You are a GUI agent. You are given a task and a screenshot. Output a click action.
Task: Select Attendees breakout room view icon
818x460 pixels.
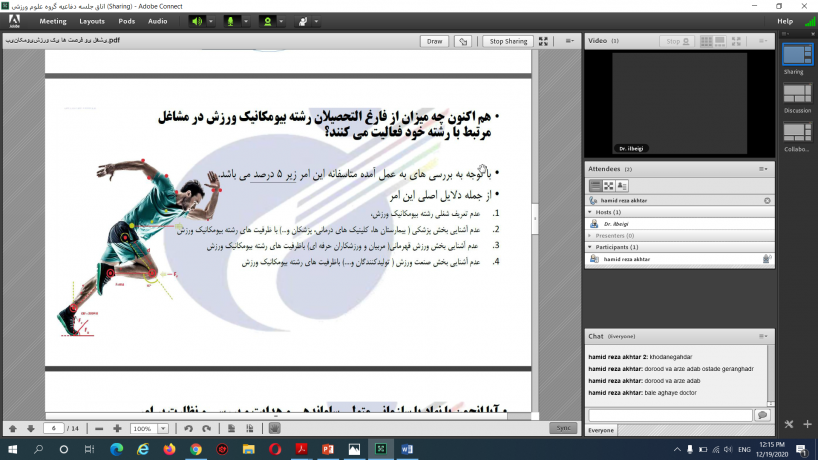608,185
